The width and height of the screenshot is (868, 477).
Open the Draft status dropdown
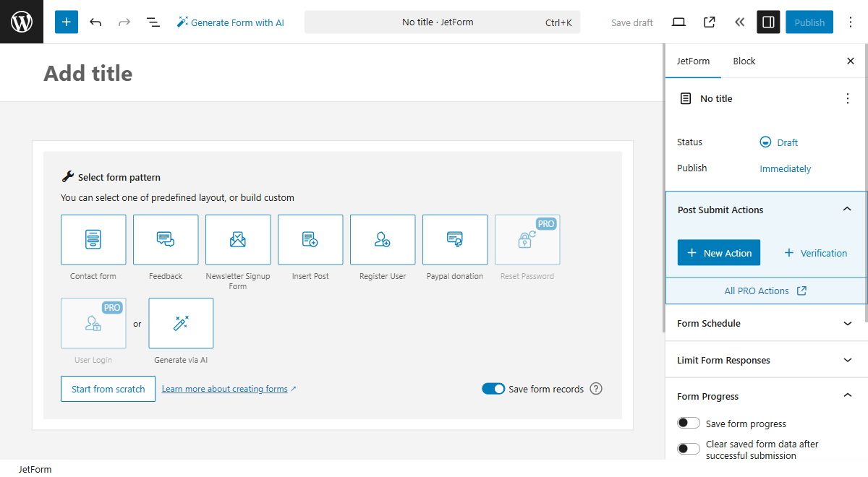779,142
